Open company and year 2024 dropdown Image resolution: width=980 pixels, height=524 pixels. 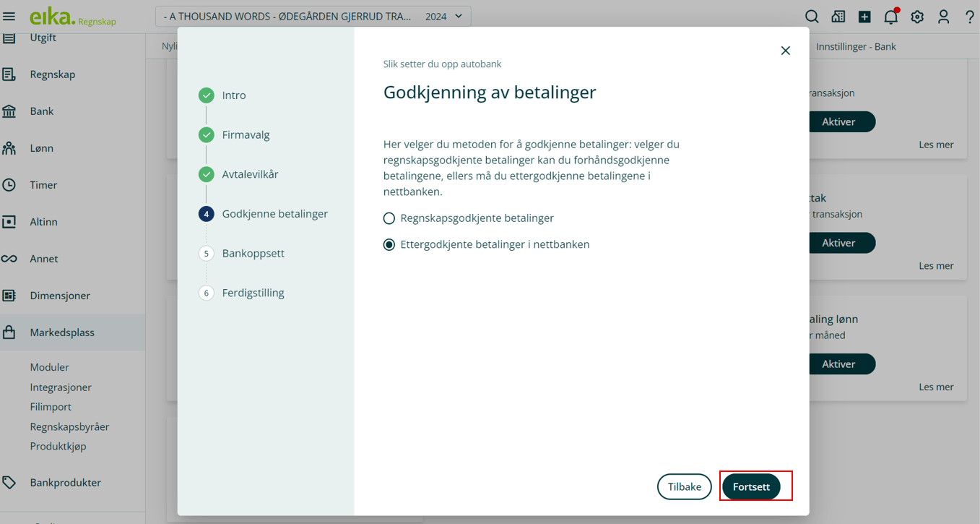click(x=313, y=17)
